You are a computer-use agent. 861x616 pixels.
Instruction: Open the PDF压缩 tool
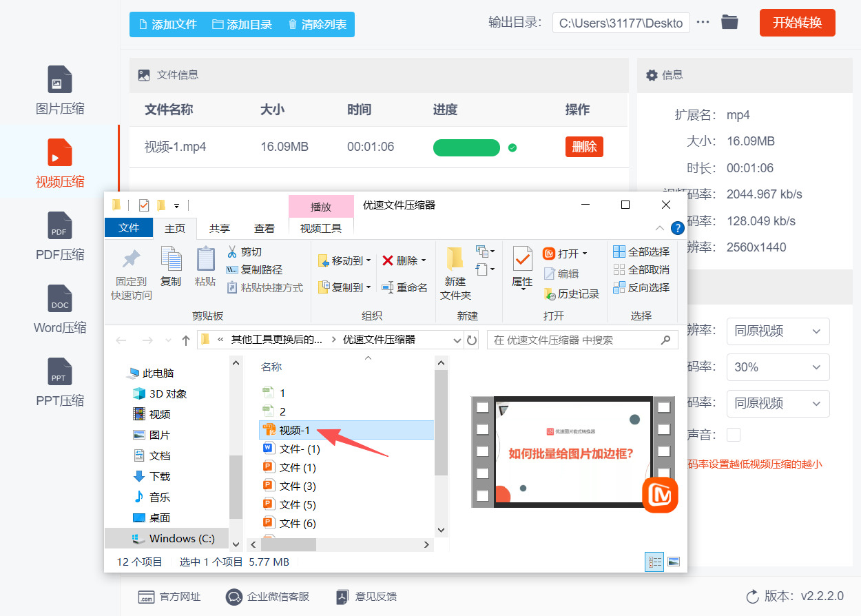click(60, 236)
